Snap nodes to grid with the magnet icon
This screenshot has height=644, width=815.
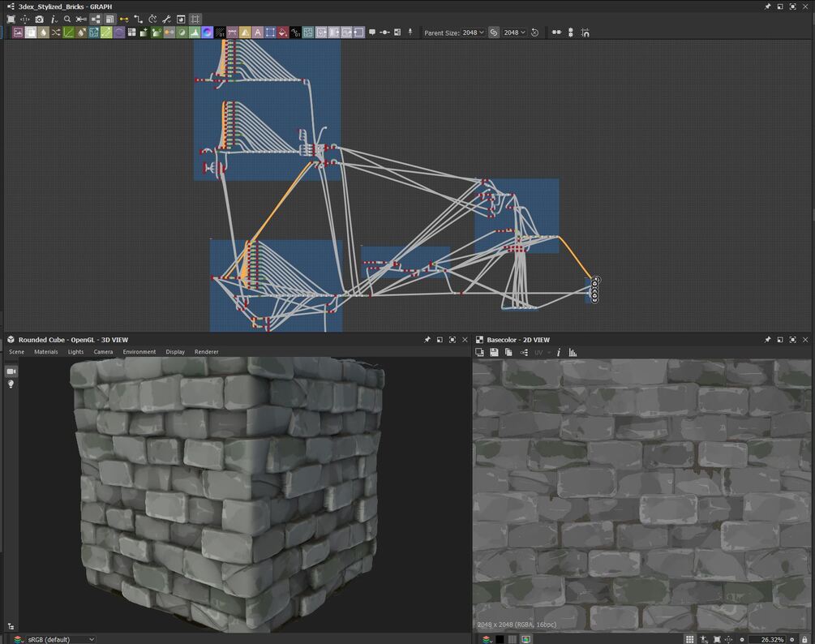tap(585, 32)
